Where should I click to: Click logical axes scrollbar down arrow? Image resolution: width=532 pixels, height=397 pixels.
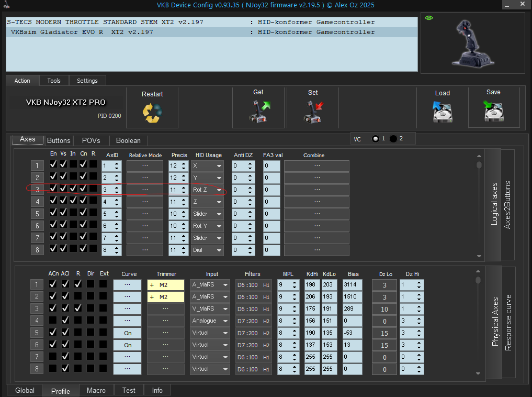479,256
